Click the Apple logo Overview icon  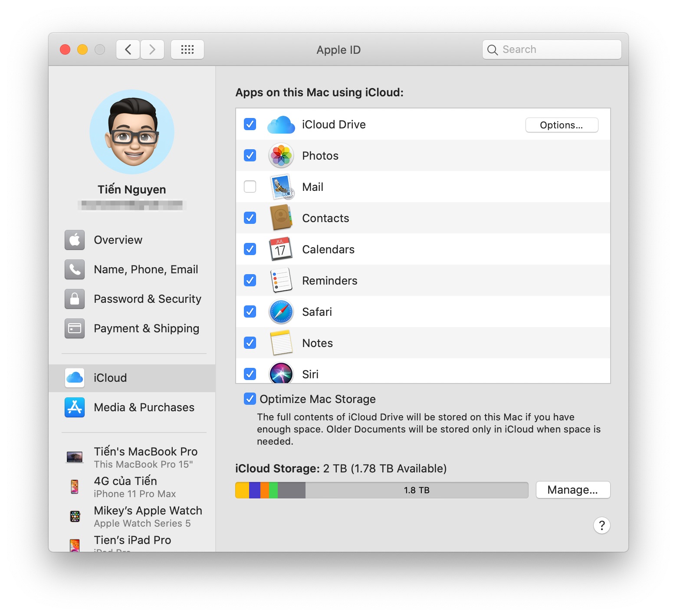click(75, 240)
